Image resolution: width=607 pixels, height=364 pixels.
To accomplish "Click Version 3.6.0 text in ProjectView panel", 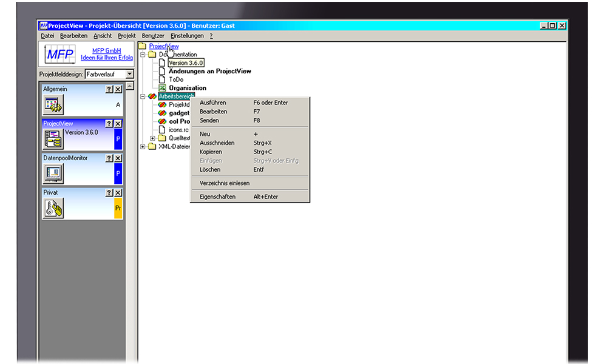I will click(x=81, y=132).
